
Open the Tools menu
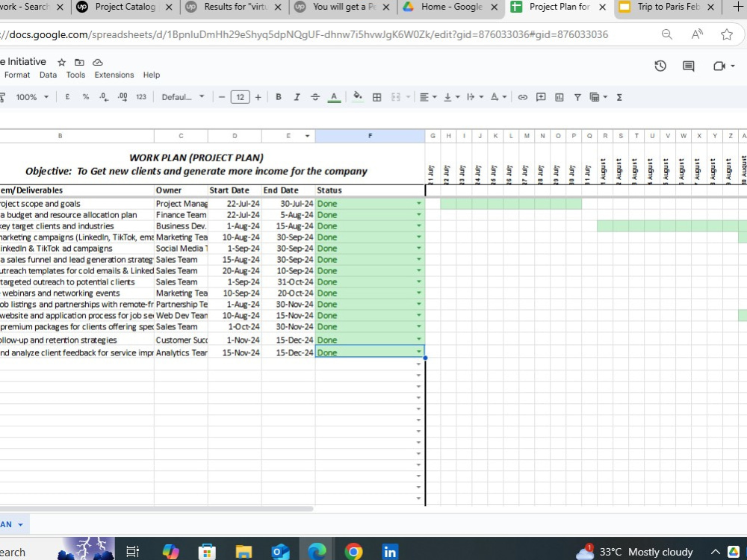pyautogui.click(x=75, y=75)
